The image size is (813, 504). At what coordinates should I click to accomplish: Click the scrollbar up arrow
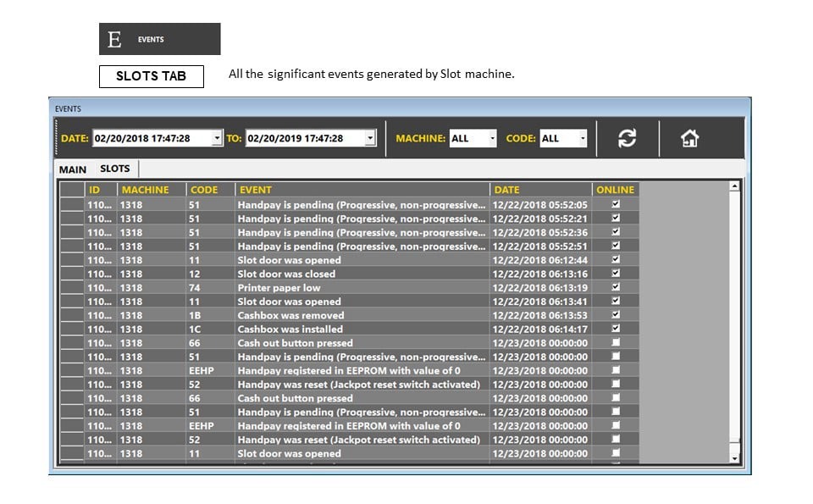pos(734,186)
